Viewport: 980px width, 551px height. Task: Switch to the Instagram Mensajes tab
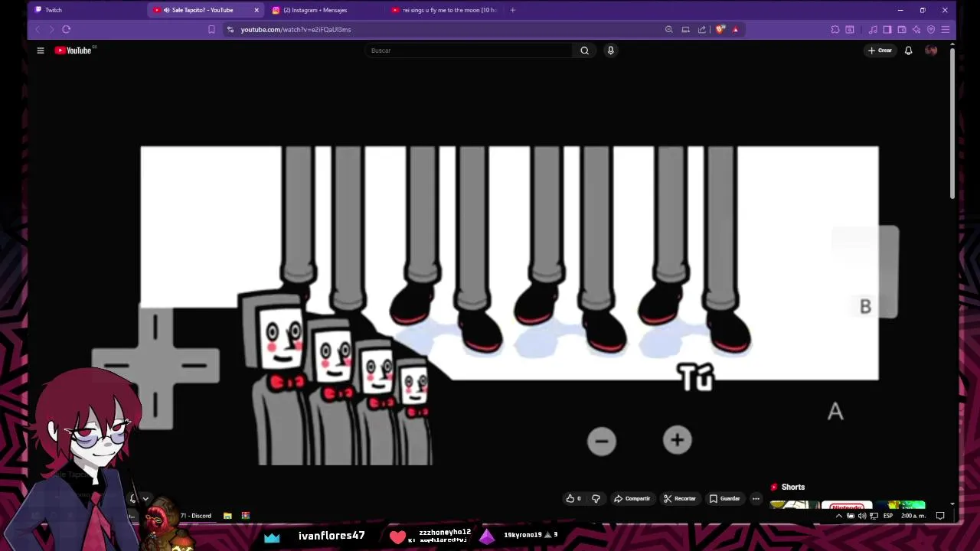tap(315, 10)
